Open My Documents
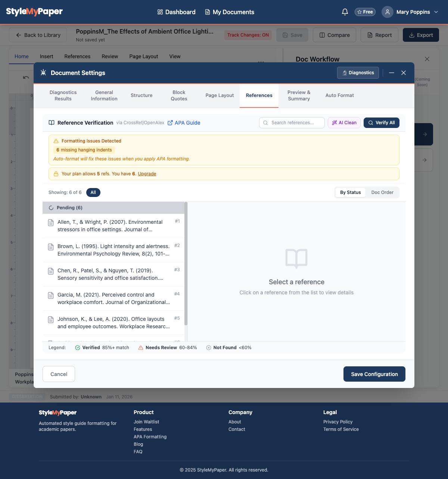Viewport: 448px width, 479px height. click(230, 12)
